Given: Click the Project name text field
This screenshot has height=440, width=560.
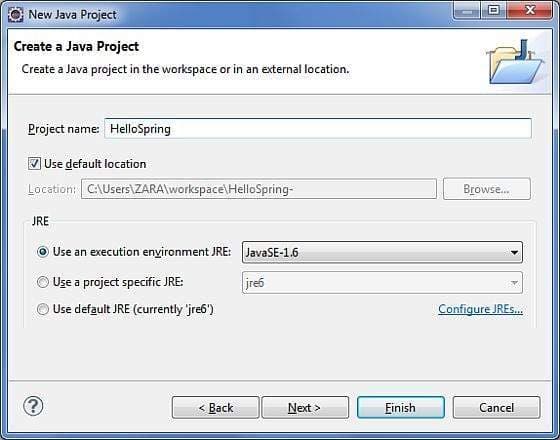Looking at the screenshot, I should (x=318, y=129).
